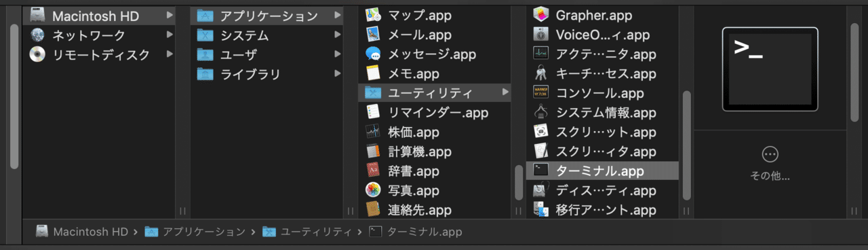Viewport: 868px width, 250px height.
Task: Click the メール.app stamp icon
Action: coord(373,34)
